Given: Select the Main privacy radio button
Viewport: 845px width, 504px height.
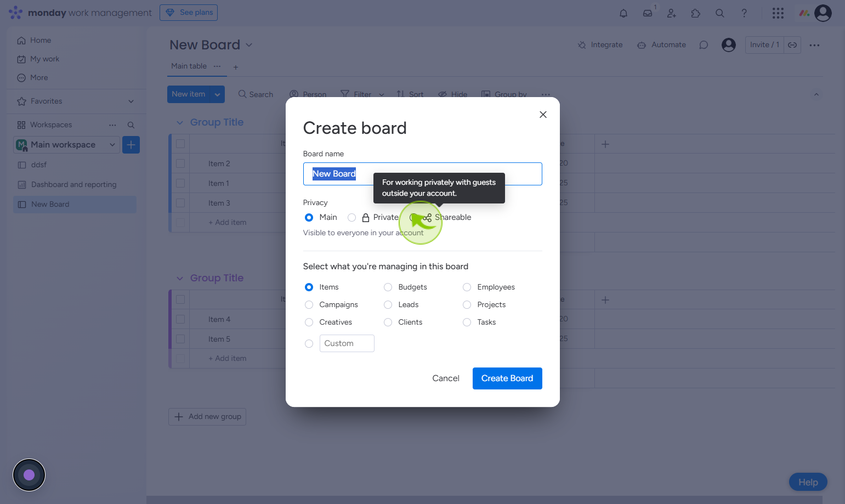Looking at the screenshot, I should pos(309,218).
